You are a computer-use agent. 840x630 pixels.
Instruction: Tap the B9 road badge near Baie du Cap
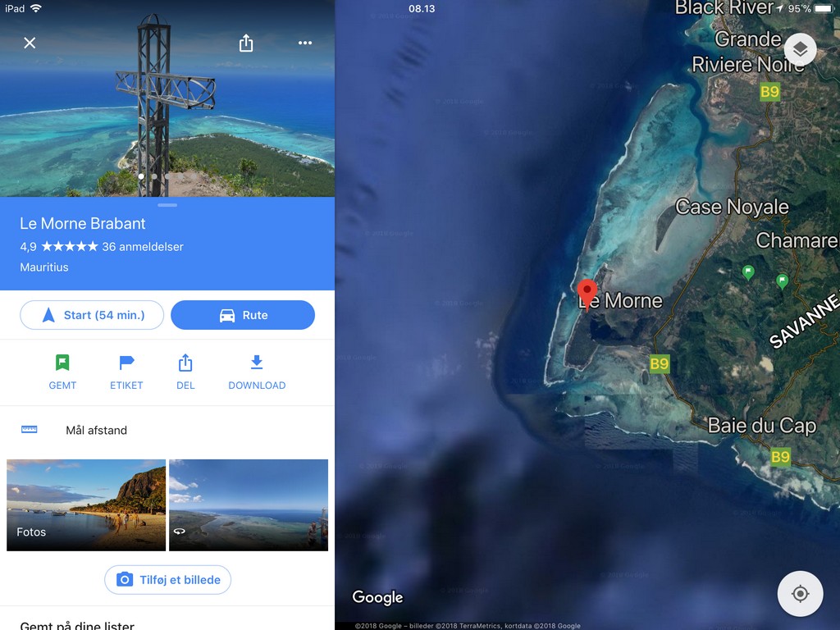pyautogui.click(x=780, y=457)
